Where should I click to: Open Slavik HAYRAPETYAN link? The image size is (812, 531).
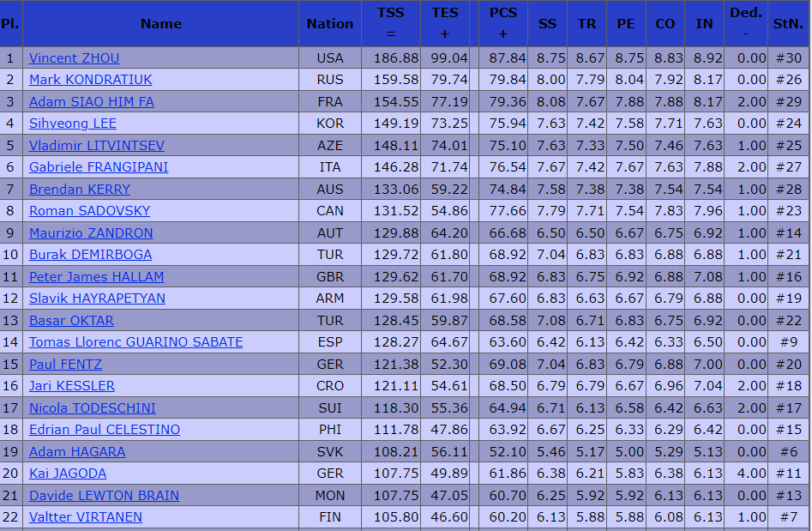pos(98,299)
